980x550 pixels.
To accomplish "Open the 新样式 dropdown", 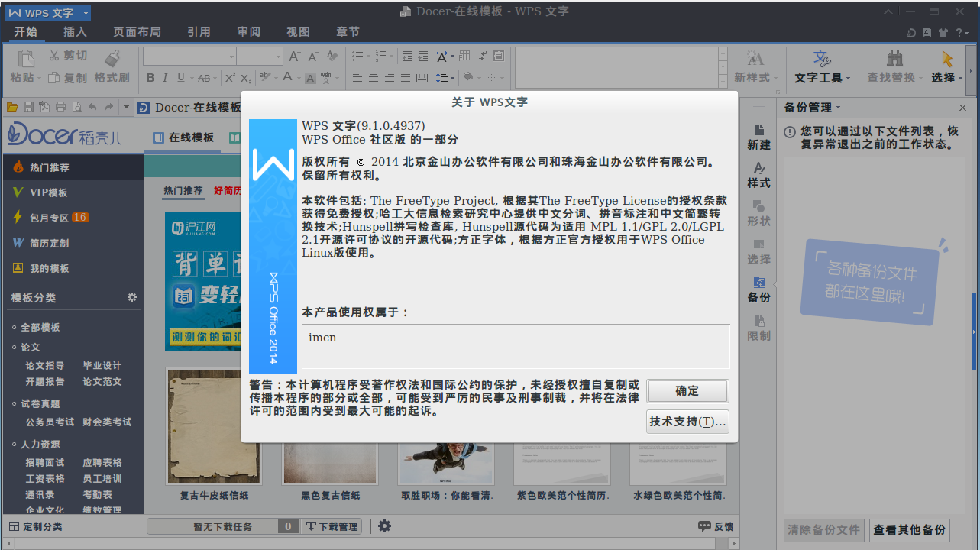I will (x=755, y=66).
